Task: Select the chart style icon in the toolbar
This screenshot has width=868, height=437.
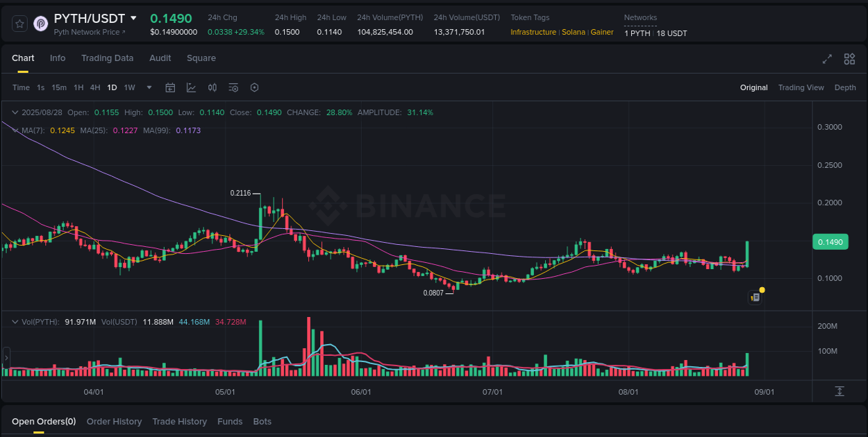Action: pyautogui.click(x=190, y=87)
